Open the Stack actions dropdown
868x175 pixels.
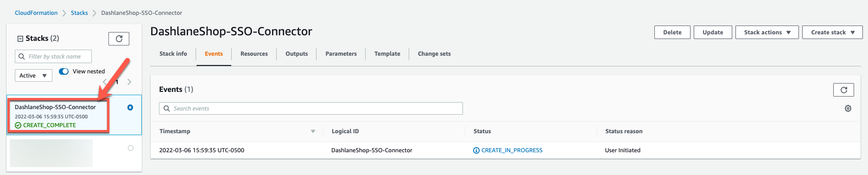[767, 32]
